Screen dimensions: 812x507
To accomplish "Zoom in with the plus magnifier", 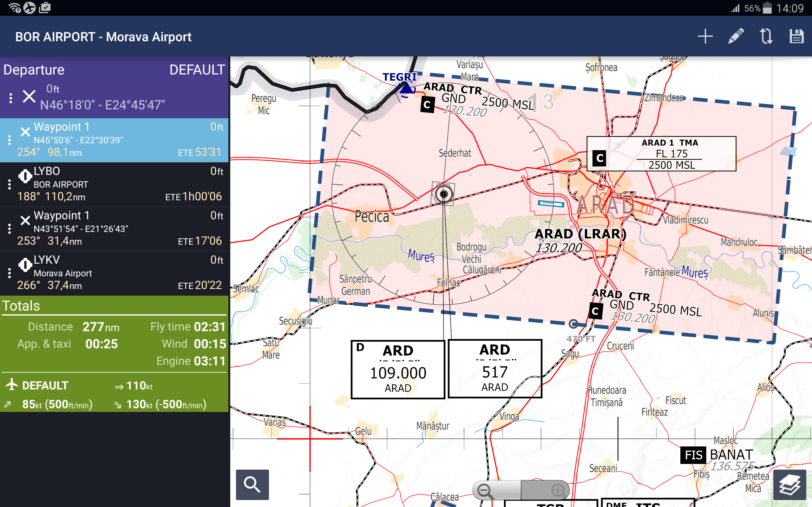I will point(558,491).
